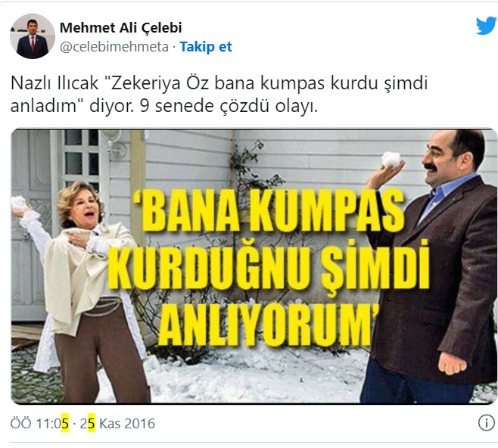This screenshot has width=498, height=448.
Task: Click the highlighted 5 in the date
Action: 91,423
